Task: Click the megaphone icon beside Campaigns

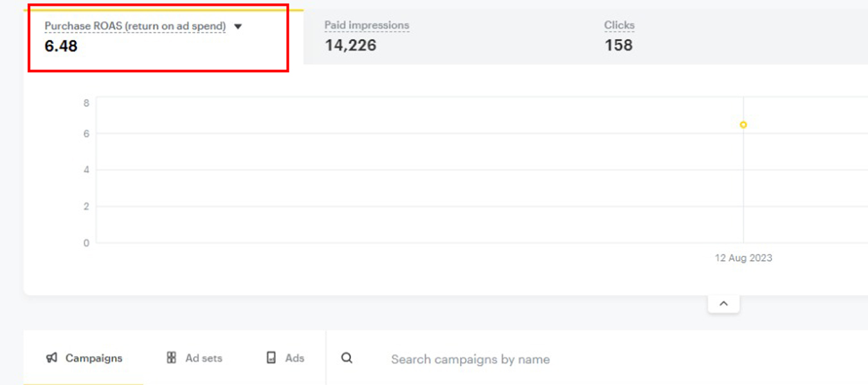Action: pos(52,358)
